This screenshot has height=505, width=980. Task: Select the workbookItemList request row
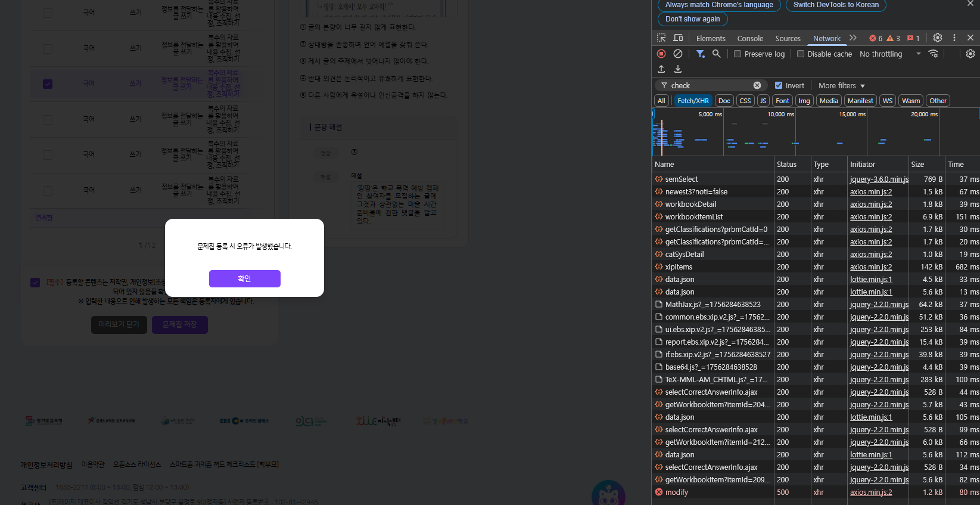point(816,217)
